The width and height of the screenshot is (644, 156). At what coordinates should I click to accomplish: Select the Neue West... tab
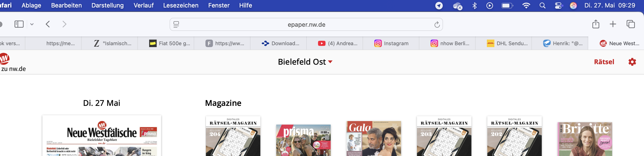point(616,43)
